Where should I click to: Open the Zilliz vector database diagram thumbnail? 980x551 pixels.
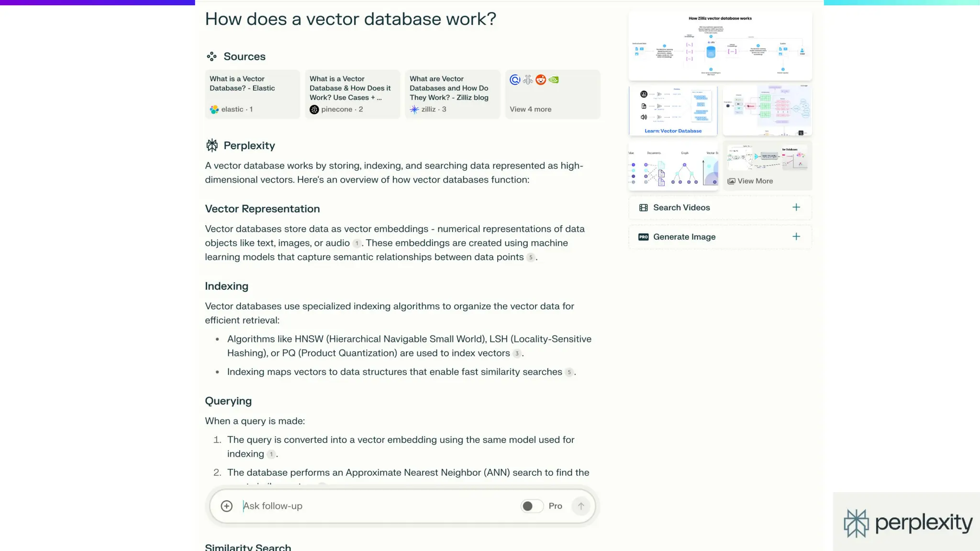(720, 46)
